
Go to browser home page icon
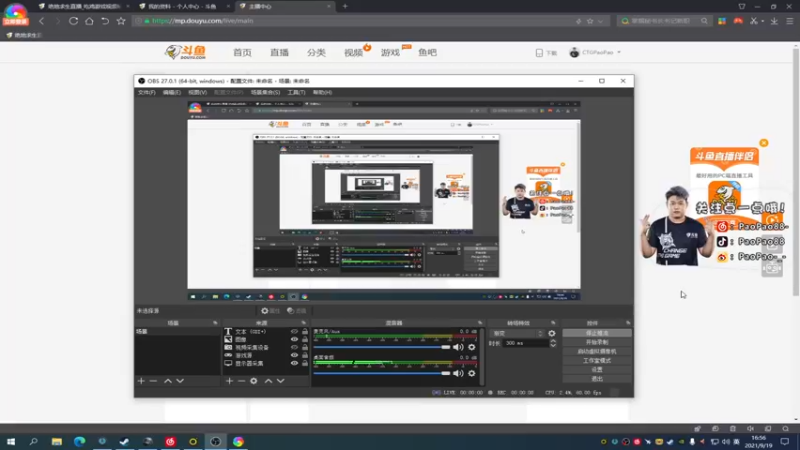pos(89,21)
